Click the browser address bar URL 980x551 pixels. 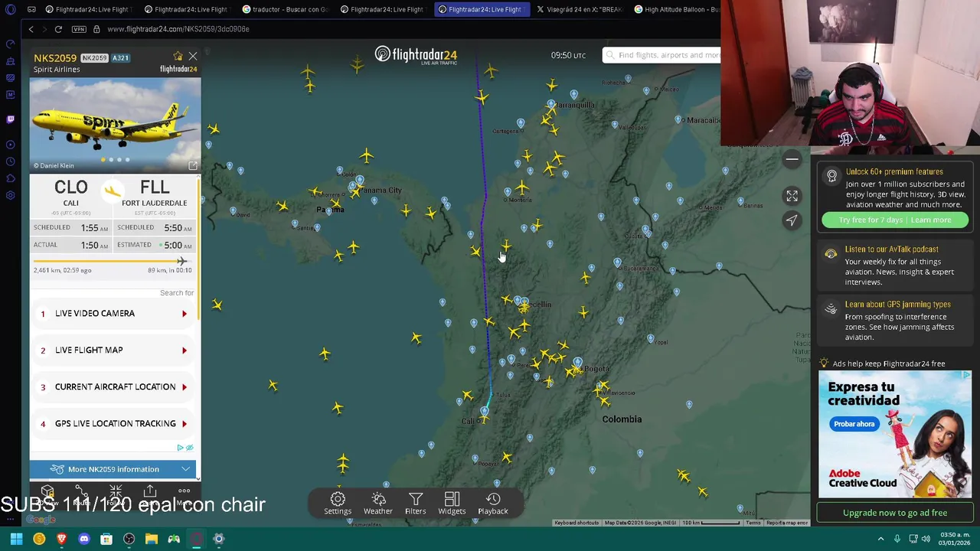(x=178, y=29)
